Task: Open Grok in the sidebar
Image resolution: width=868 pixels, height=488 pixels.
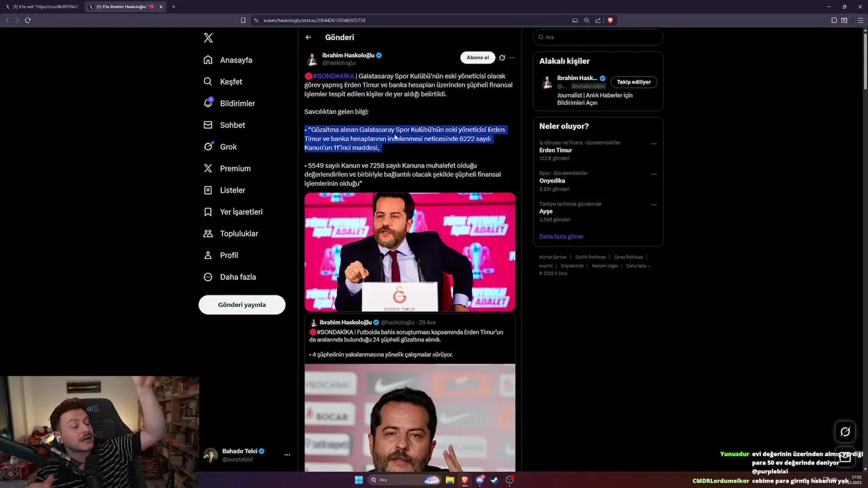Action: [x=220, y=147]
